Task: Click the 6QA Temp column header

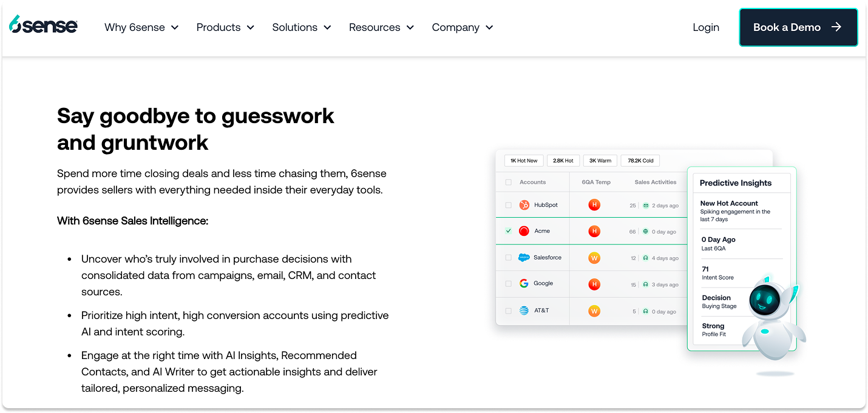Action: [x=596, y=182]
